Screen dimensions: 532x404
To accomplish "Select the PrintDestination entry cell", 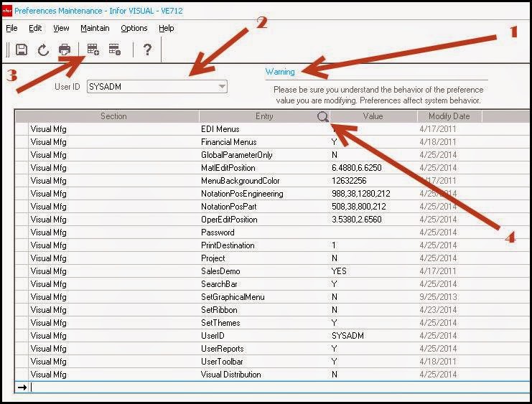I will click(264, 245).
